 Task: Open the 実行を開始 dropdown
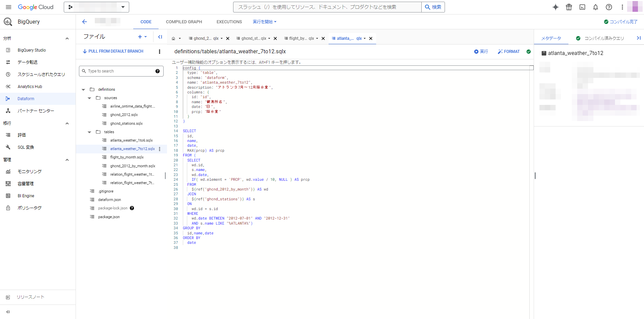click(x=265, y=22)
